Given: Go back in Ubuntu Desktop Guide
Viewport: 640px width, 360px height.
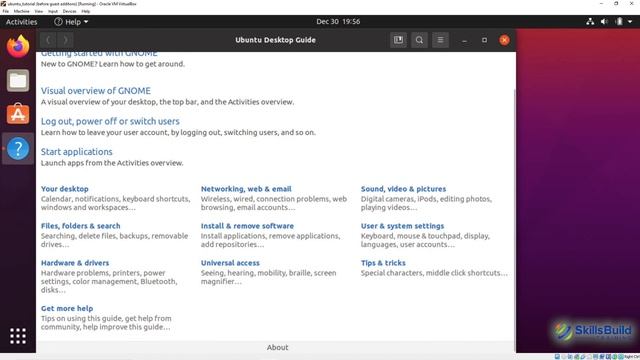Looking at the screenshot, I should 48,40.
